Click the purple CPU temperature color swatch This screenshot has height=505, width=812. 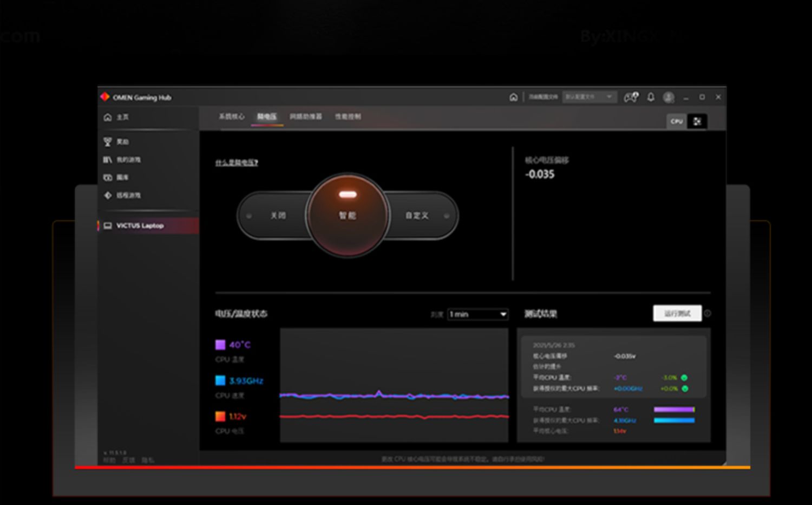point(220,345)
